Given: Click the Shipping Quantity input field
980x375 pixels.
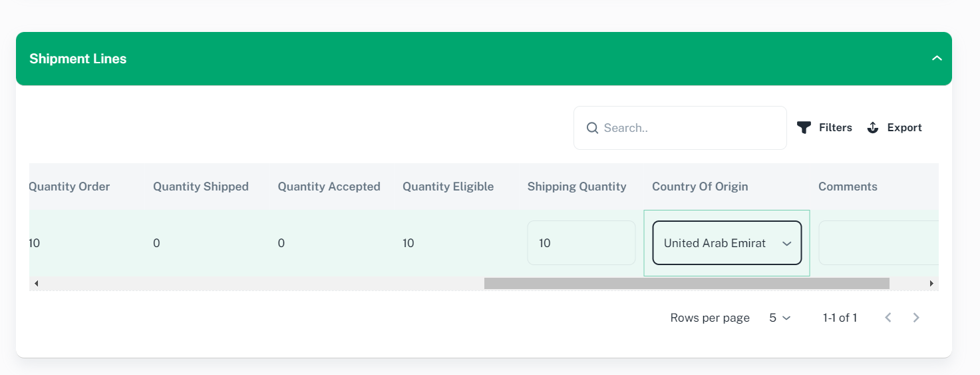Looking at the screenshot, I should click(x=581, y=243).
